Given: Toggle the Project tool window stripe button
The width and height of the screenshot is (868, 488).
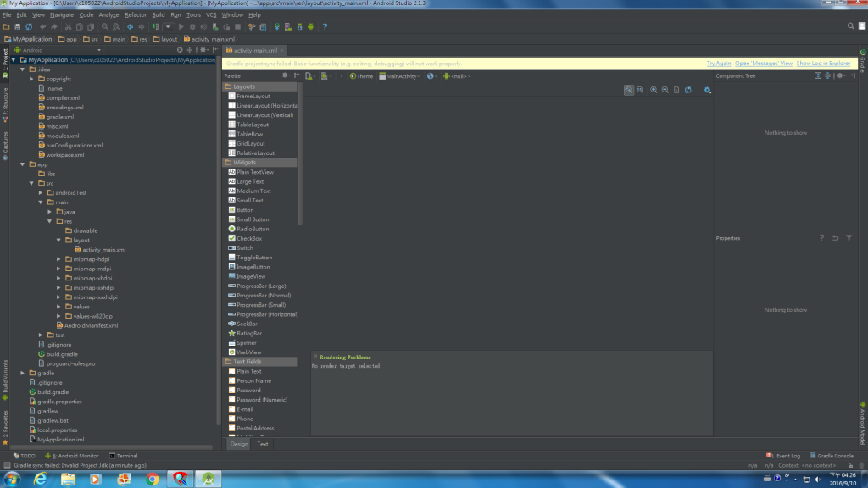Looking at the screenshot, I should click(x=5, y=63).
